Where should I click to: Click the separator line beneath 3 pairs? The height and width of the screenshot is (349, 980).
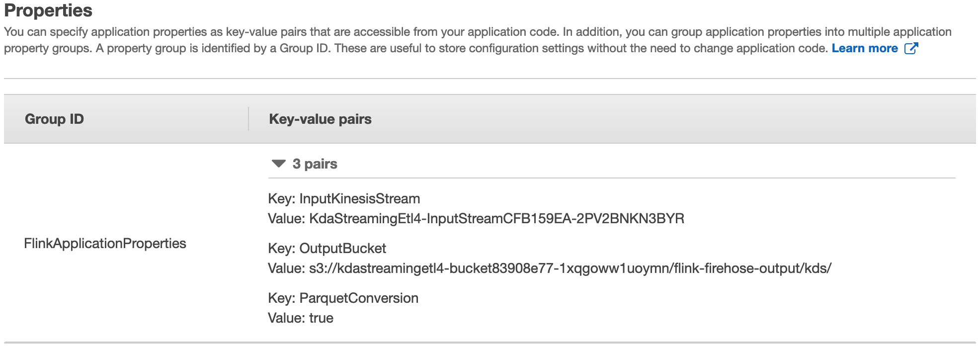(x=612, y=178)
